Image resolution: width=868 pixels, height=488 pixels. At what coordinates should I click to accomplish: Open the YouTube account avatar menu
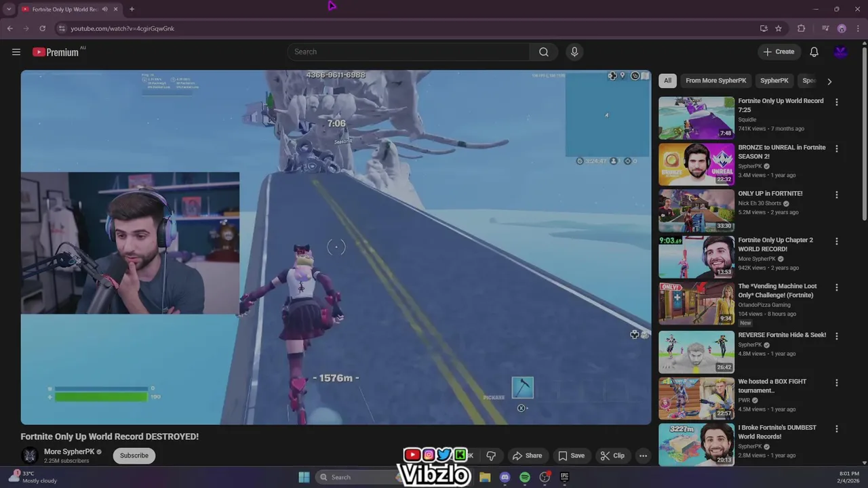[x=841, y=52]
